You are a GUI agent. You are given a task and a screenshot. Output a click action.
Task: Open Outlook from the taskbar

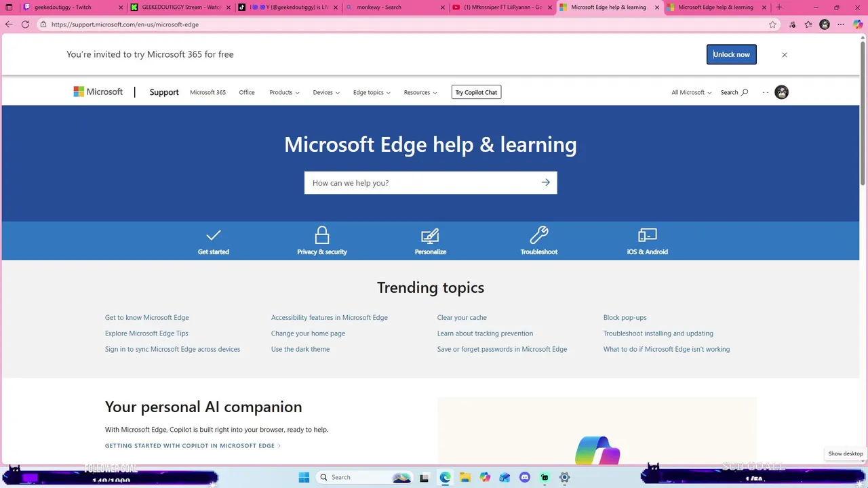[x=505, y=477]
